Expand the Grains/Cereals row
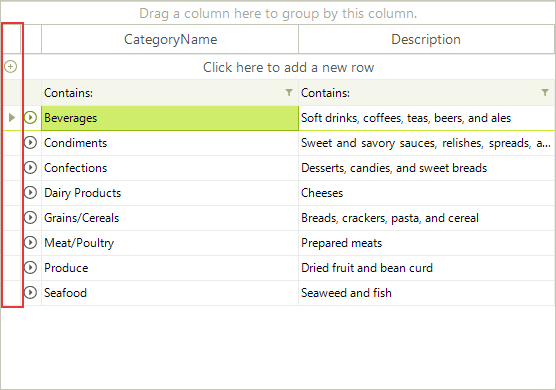Viewport: 556px width, 390px height. (30, 217)
